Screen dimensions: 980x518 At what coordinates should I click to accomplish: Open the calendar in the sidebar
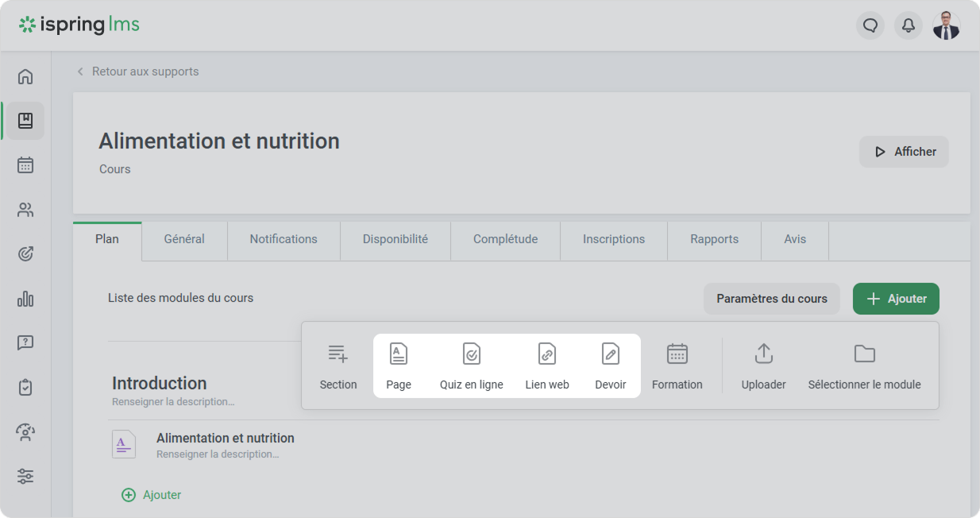coord(25,165)
